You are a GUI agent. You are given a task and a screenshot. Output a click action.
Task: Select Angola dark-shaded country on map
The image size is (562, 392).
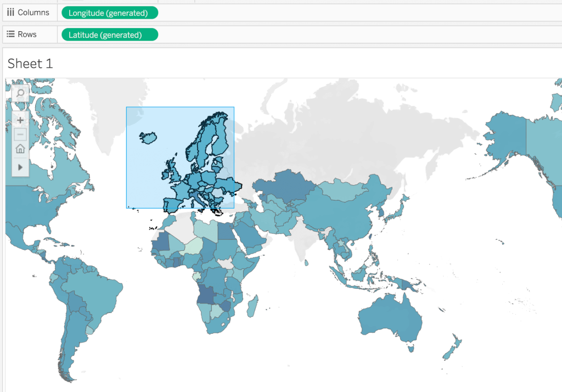click(206, 295)
